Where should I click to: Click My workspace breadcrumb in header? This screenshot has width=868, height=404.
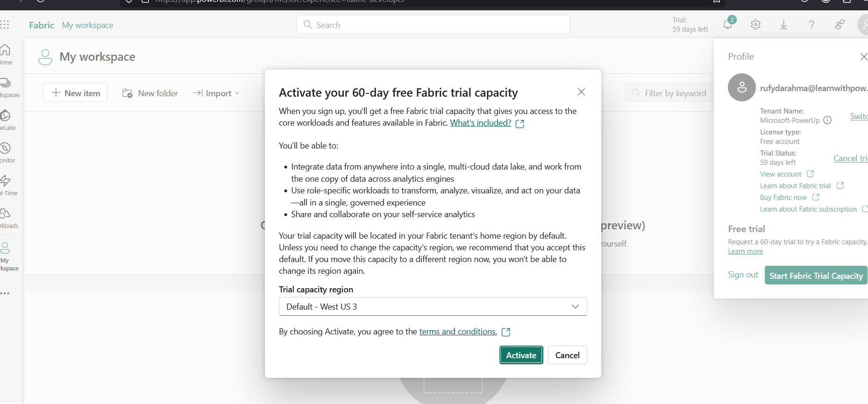tap(87, 25)
